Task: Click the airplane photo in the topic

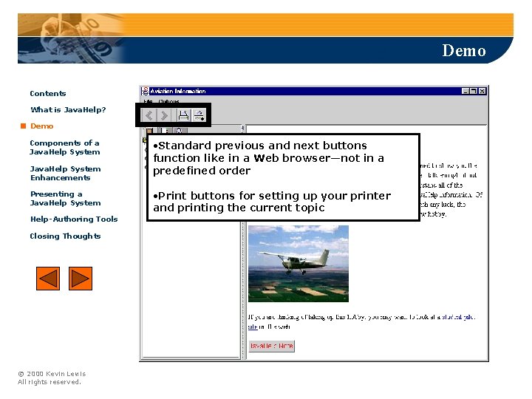Action: 299,264
